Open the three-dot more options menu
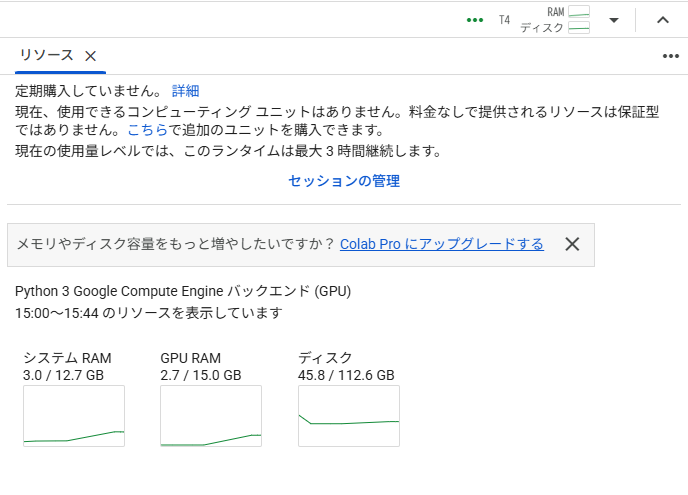 point(670,56)
